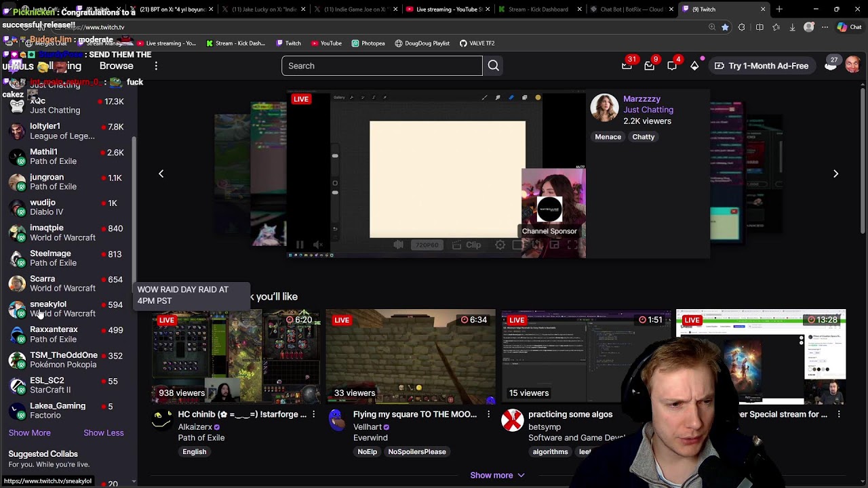868x488 pixels.
Task: Open Vellhart channel avatar icon
Action: [337, 420]
